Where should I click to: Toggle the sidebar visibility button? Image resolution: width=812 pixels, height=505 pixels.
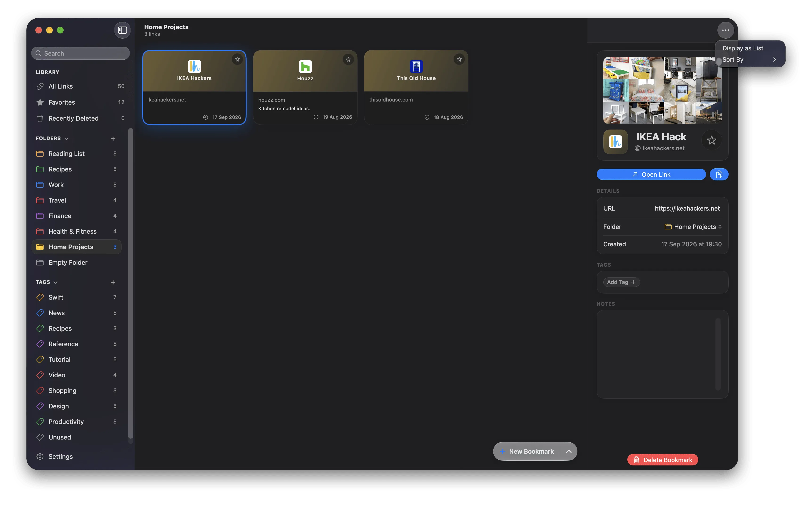coord(122,30)
